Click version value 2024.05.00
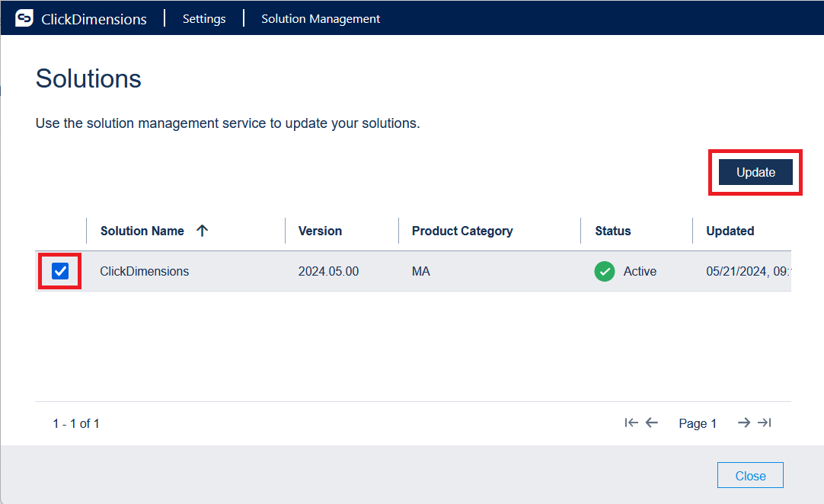824x504 pixels. (x=328, y=271)
